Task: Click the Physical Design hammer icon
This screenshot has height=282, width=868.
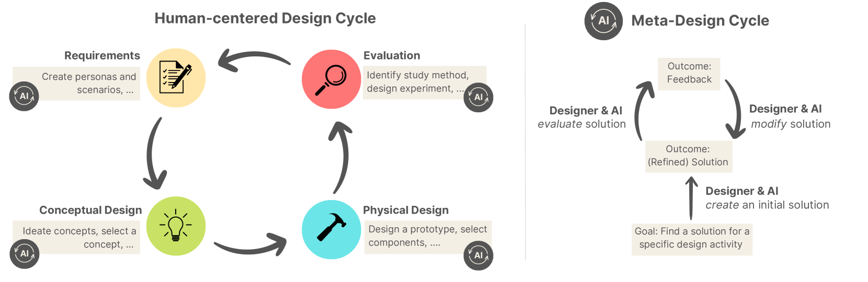Action: tap(332, 229)
